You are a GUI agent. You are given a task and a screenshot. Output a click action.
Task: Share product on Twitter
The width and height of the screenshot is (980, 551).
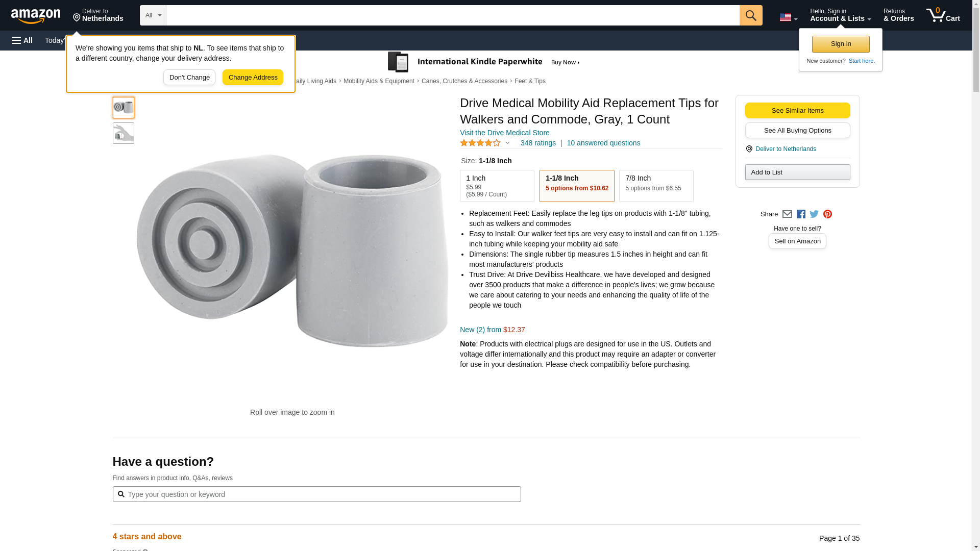coord(814,214)
